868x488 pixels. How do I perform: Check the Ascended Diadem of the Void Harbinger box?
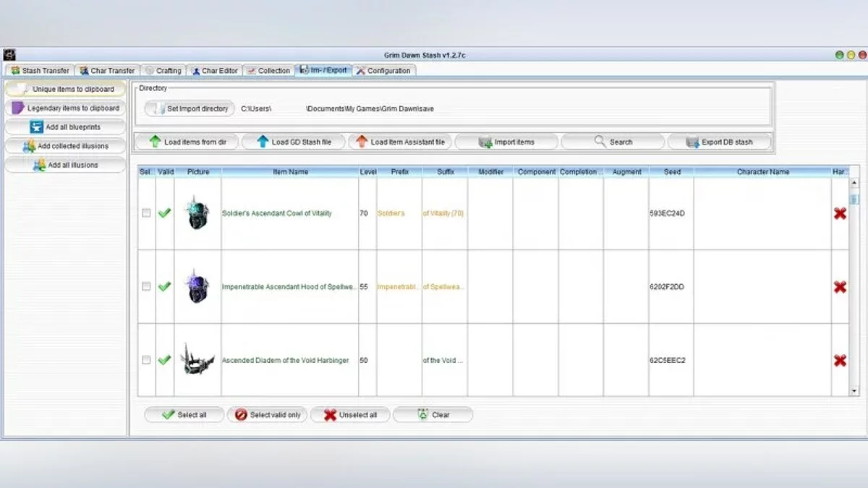(x=147, y=360)
